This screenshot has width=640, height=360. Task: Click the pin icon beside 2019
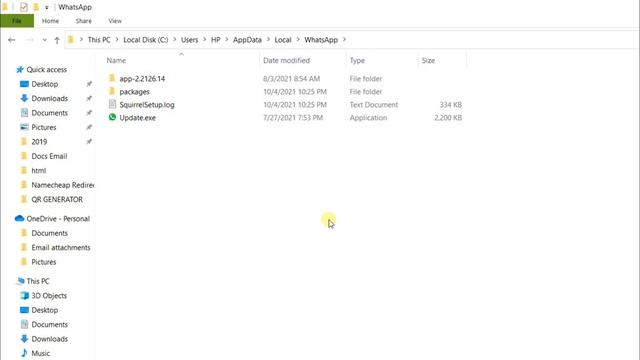[x=89, y=142]
